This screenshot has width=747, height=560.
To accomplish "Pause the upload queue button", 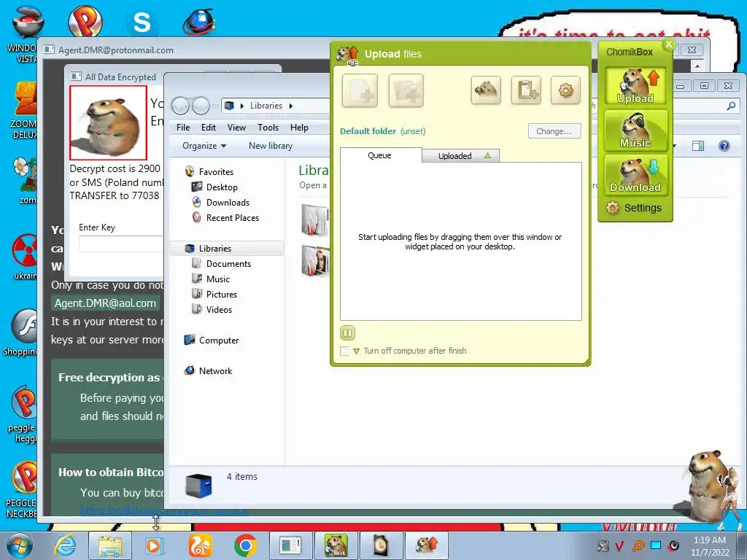I will pos(348,332).
